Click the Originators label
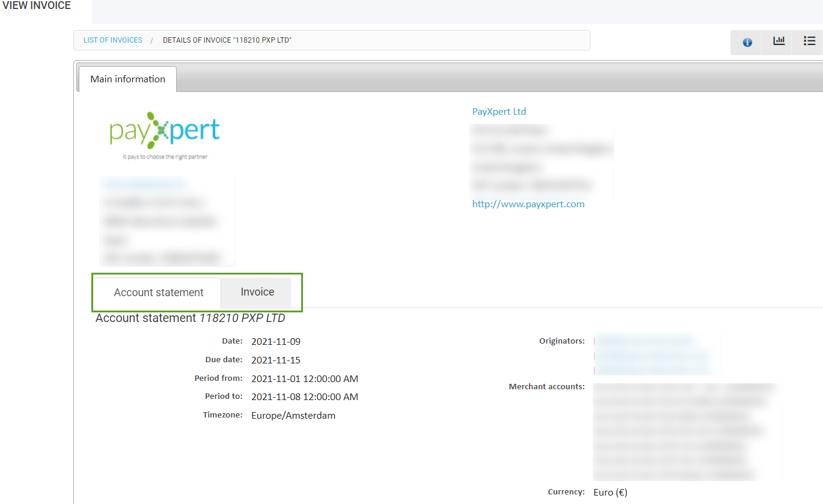This screenshot has height=504, width=823. 562,341
